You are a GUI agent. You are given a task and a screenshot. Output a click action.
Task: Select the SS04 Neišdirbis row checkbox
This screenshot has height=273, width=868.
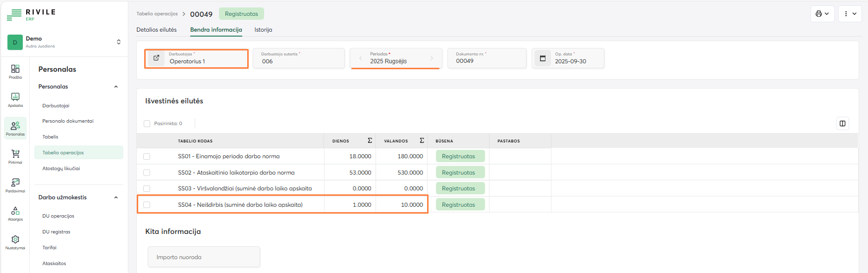pyautogui.click(x=147, y=205)
